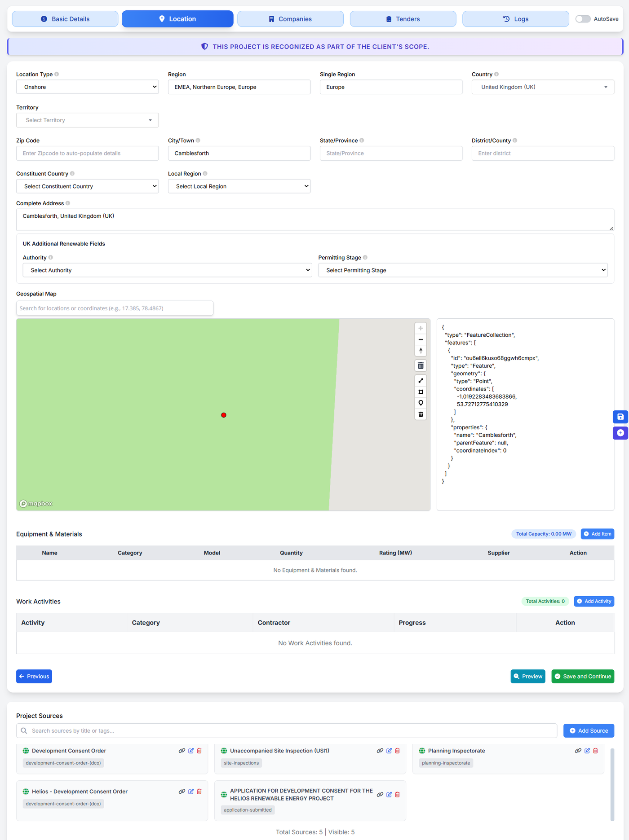Edit the Unaccompanied Site Inspection source
Image resolution: width=629 pixels, height=840 pixels.
(389, 751)
